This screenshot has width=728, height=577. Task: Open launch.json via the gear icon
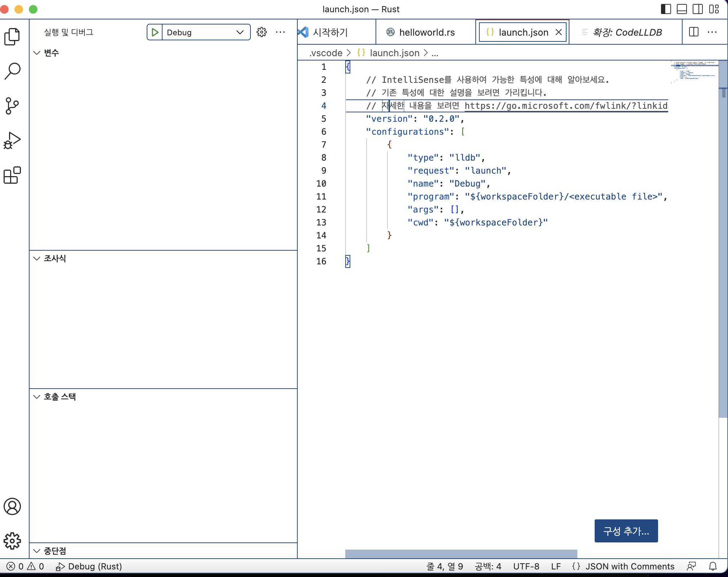[262, 32]
